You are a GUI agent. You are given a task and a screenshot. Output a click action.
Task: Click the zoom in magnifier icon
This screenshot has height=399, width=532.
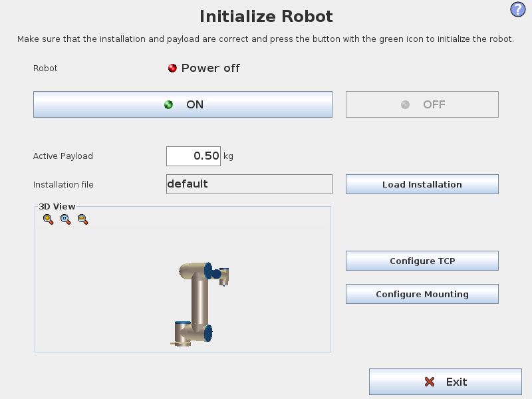pyautogui.click(x=48, y=219)
